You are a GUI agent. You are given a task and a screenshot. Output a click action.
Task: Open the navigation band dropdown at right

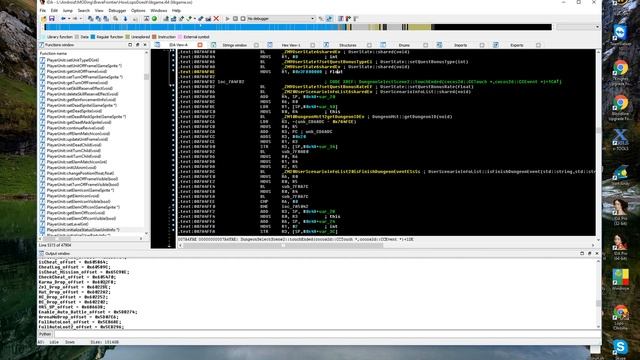[597, 27]
